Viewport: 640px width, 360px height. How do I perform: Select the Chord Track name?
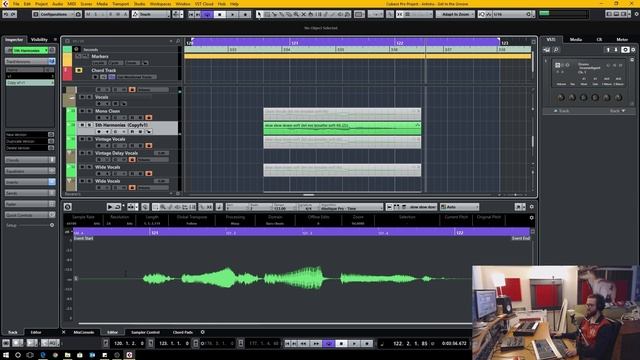[104, 70]
